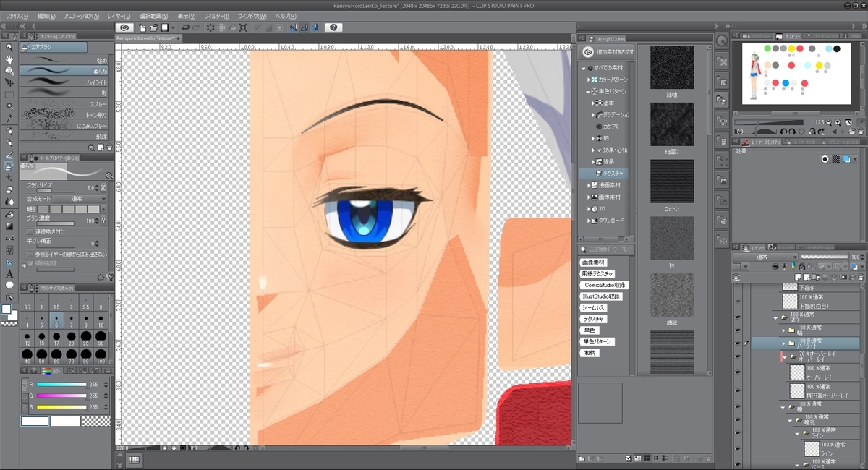Zoom out in Sub View panel
This screenshot has height=470, width=868.
point(828,122)
